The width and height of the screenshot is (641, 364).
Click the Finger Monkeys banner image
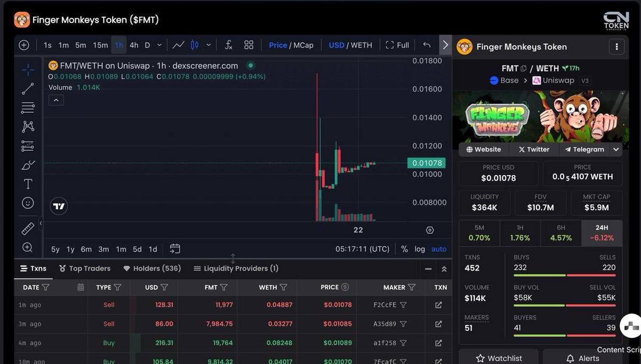[x=541, y=116]
